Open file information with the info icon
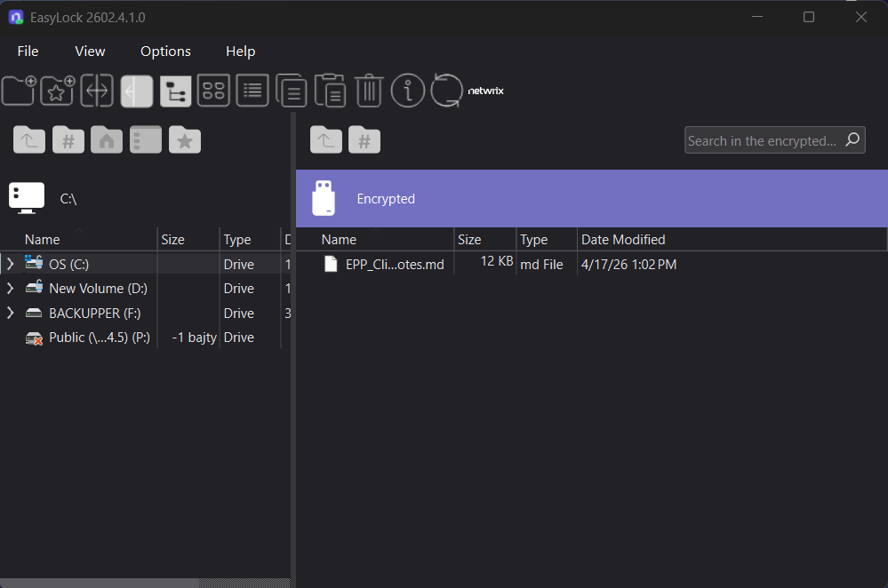This screenshot has height=588, width=888. (x=407, y=91)
